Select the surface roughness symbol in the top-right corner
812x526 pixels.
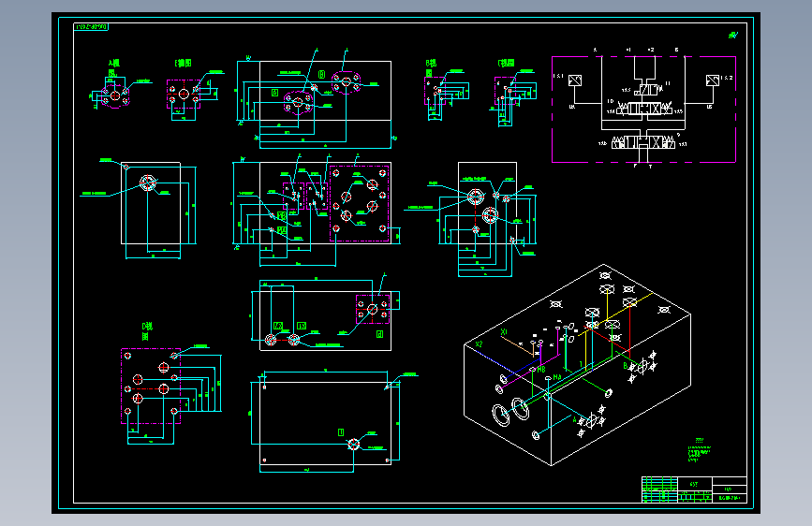pos(733,36)
